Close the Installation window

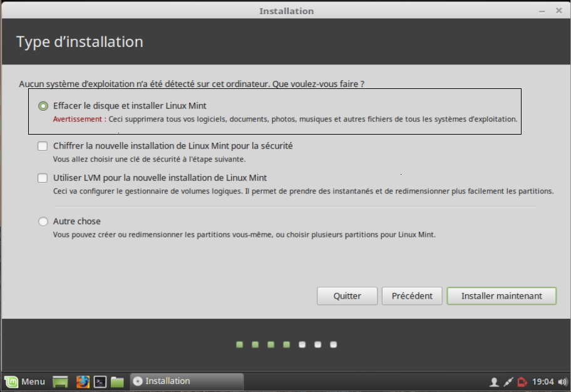pyautogui.click(x=559, y=11)
